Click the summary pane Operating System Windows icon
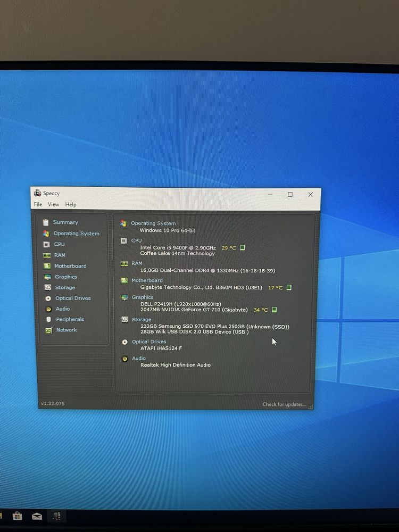Image resolution: width=399 pixels, height=532 pixels. (x=123, y=223)
